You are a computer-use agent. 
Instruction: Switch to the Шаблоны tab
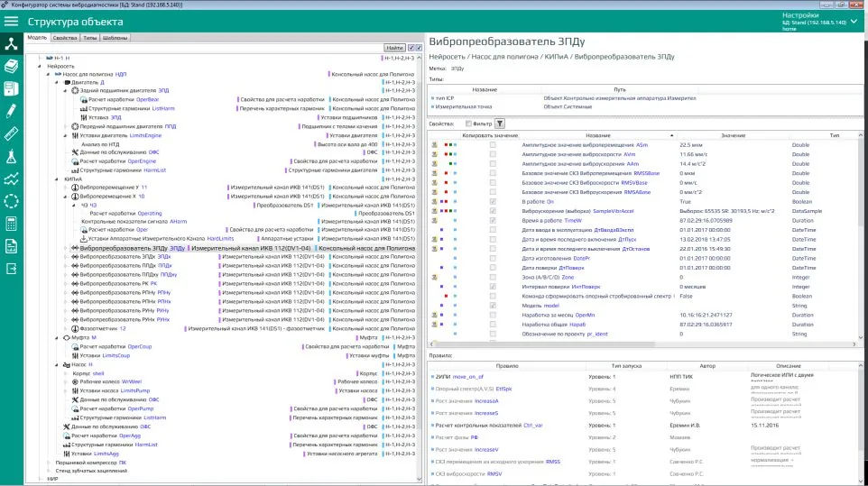click(115, 38)
